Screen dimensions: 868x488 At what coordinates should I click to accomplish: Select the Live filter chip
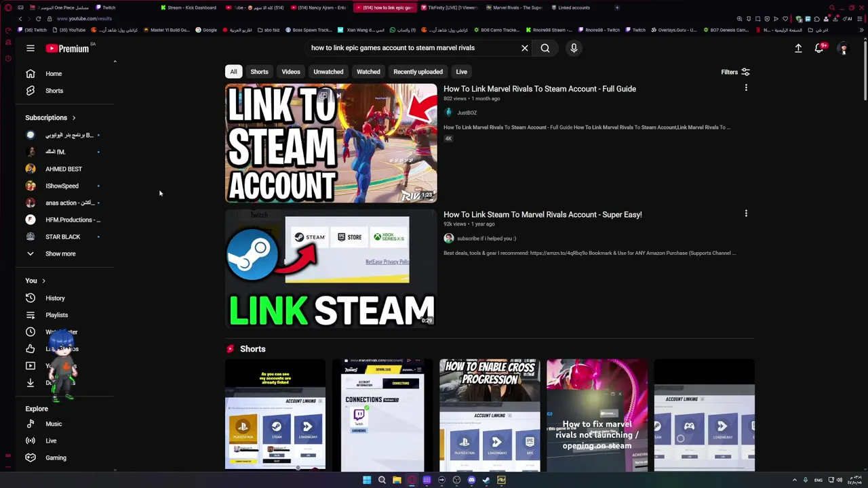(x=461, y=72)
